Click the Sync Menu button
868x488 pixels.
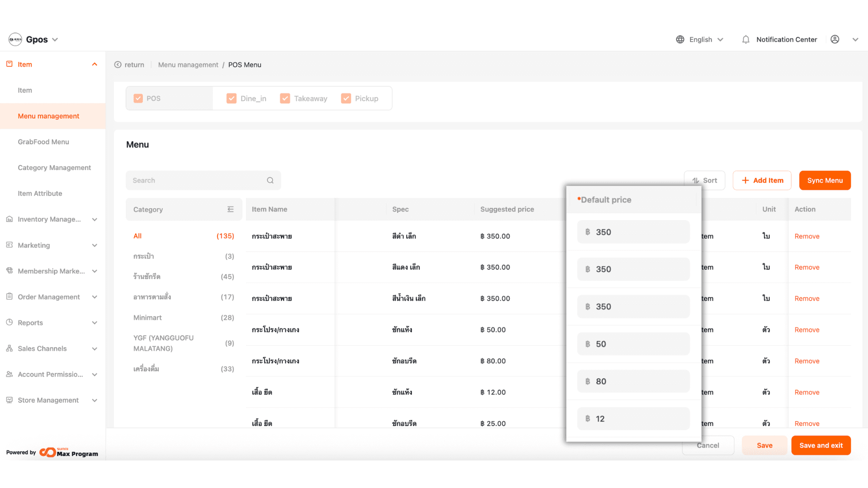tap(825, 180)
